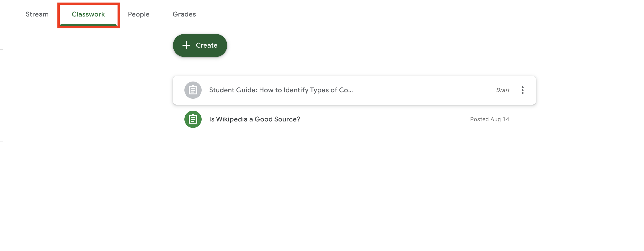The width and height of the screenshot is (644, 251).
Task: Click the italic Draft status label
Action: (x=503, y=90)
